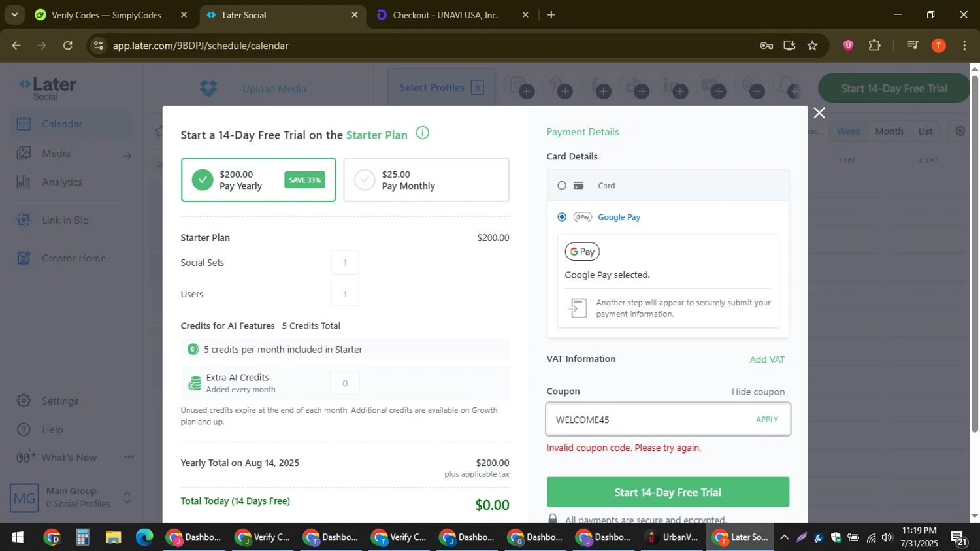Choose the Card payment radio button
This screenshot has width=980, height=551.
click(562, 186)
